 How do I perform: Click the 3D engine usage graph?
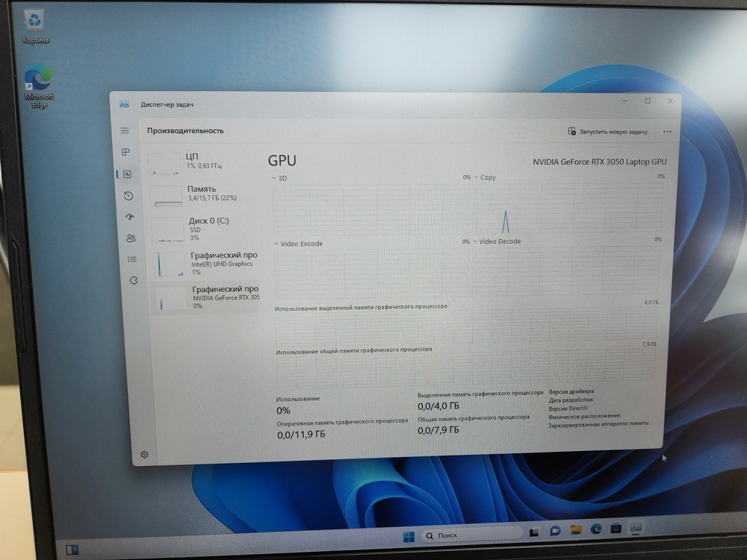pyautogui.click(x=371, y=211)
